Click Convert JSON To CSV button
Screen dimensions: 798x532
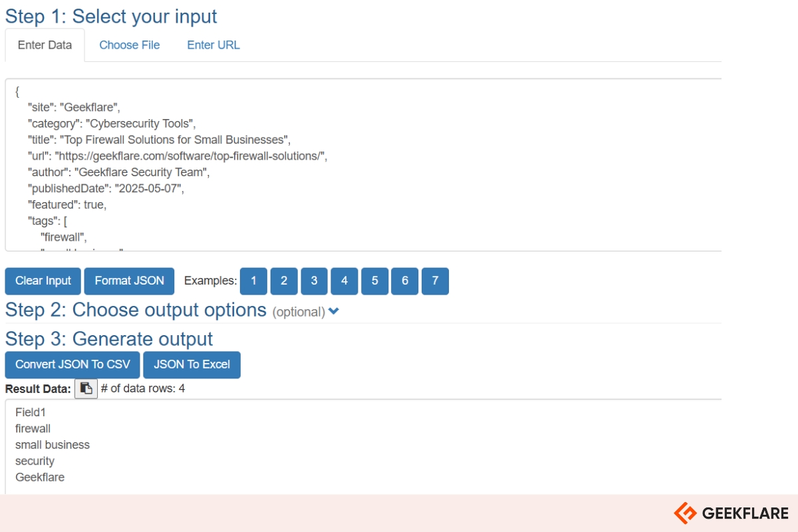72,364
